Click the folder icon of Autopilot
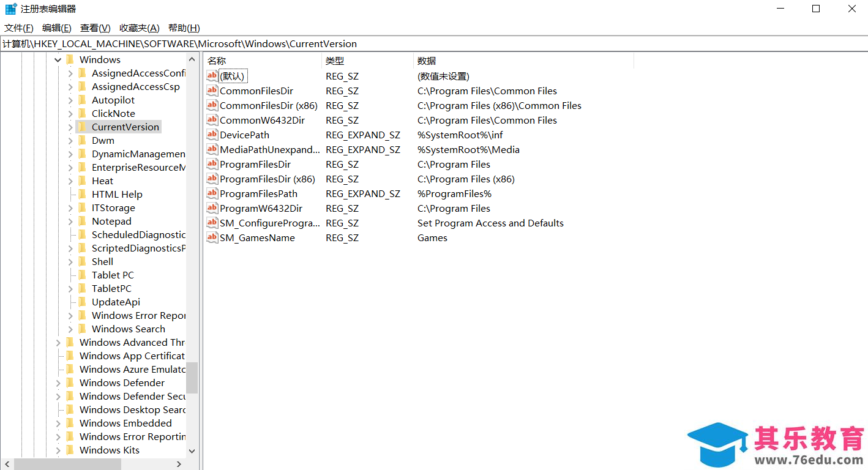Screen dimensions: 868x470 click(82, 100)
